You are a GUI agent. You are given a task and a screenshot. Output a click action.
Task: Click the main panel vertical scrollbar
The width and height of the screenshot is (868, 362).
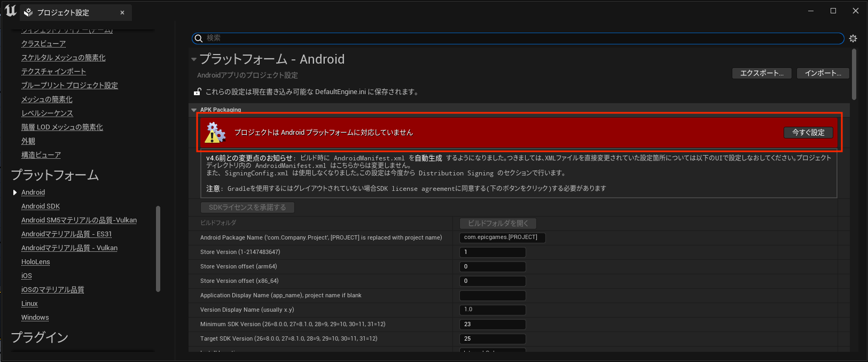click(x=854, y=74)
